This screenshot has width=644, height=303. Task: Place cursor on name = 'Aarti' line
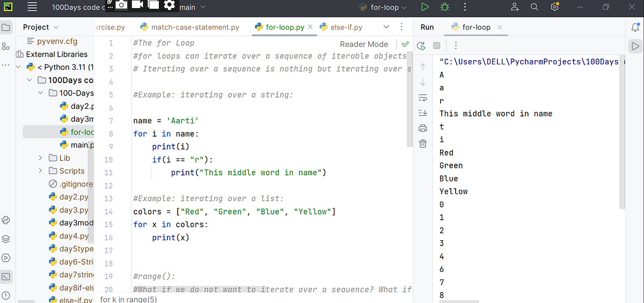tap(166, 121)
